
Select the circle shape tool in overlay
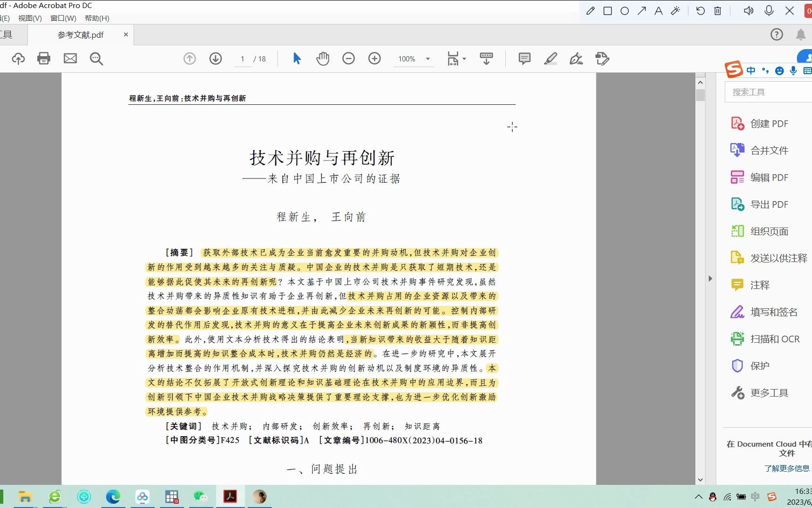[625, 10]
